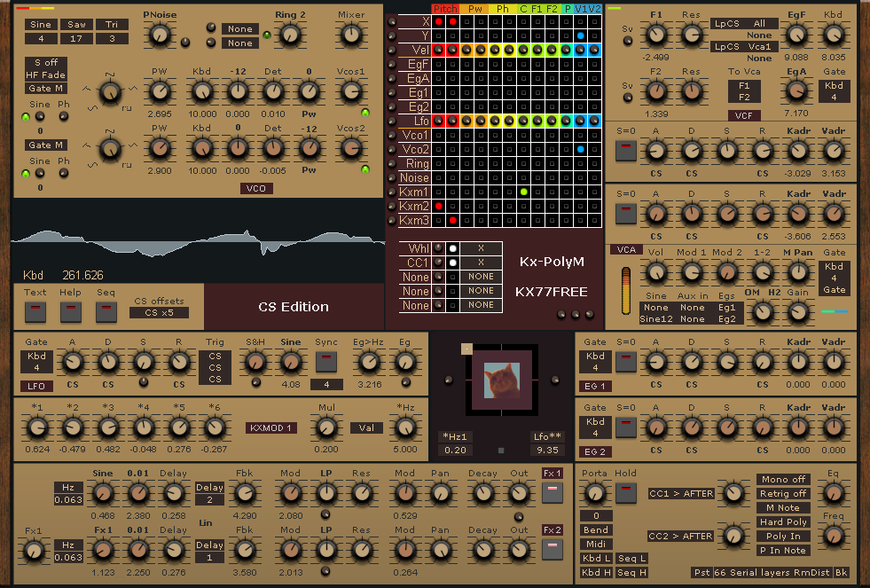
Task: Toggle the green dot in the Kxm1 row
Action: click(x=523, y=192)
